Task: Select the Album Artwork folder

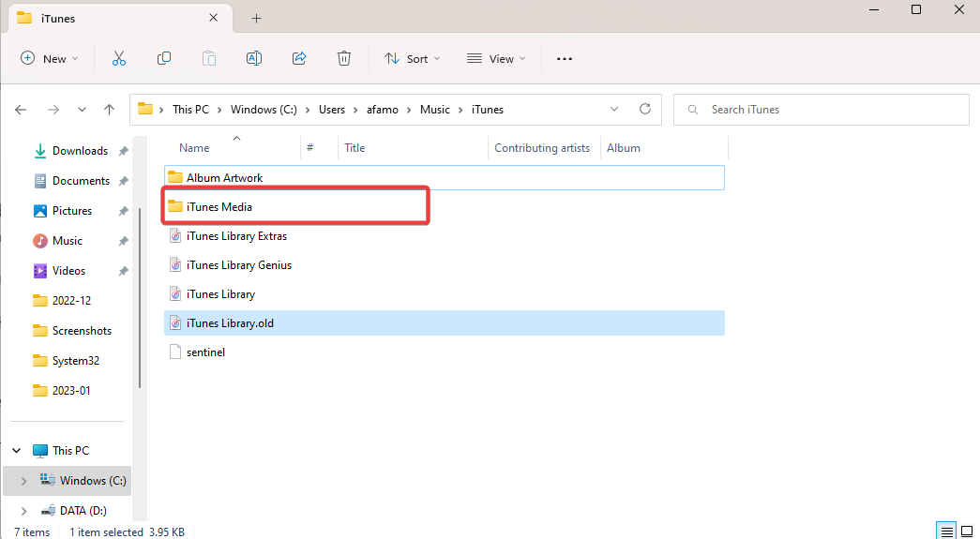Action: [x=444, y=178]
